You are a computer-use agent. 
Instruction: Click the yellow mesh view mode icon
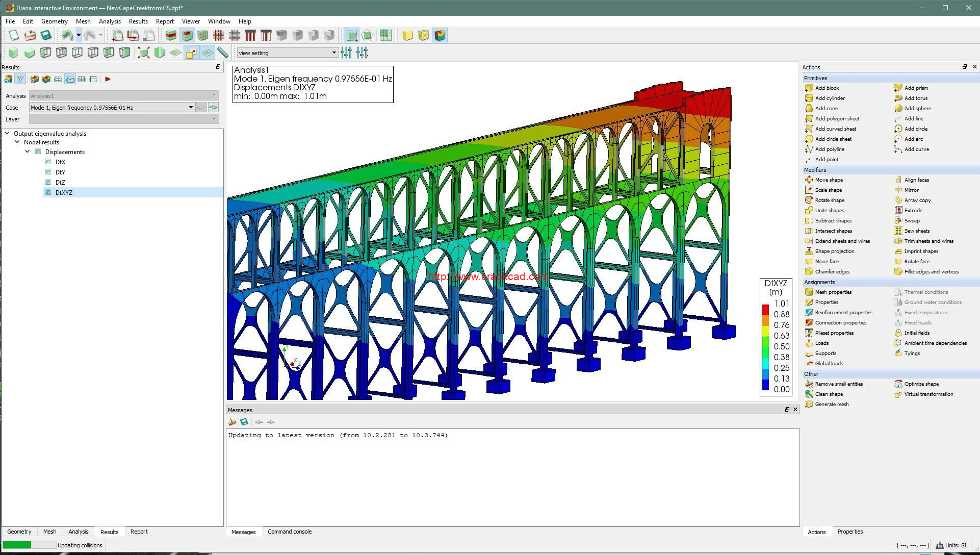[423, 35]
